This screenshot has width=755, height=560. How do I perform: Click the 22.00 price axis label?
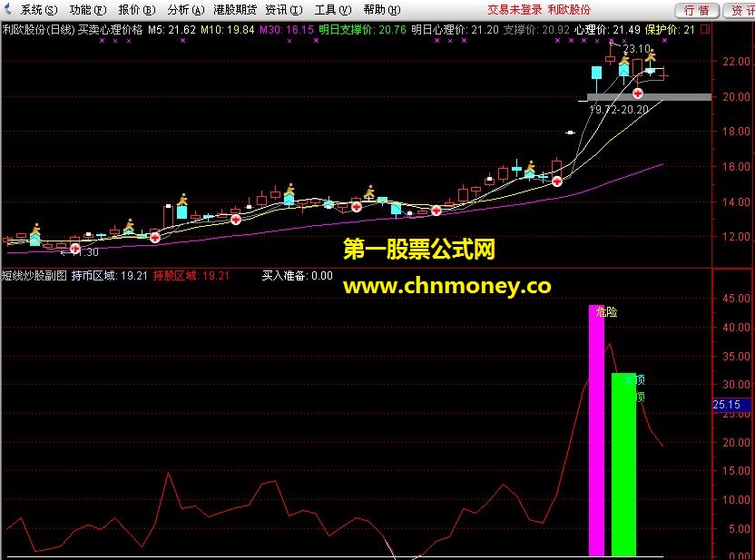(736, 61)
